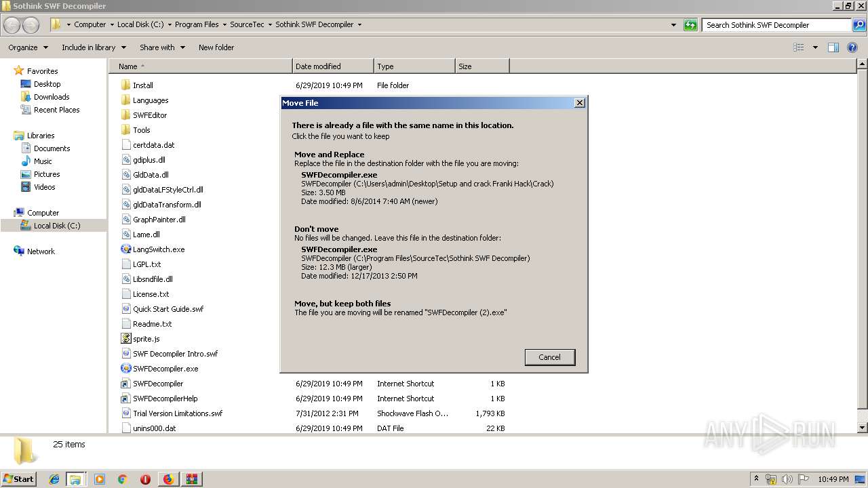Show hidden tray icons arrow

[x=756, y=479]
